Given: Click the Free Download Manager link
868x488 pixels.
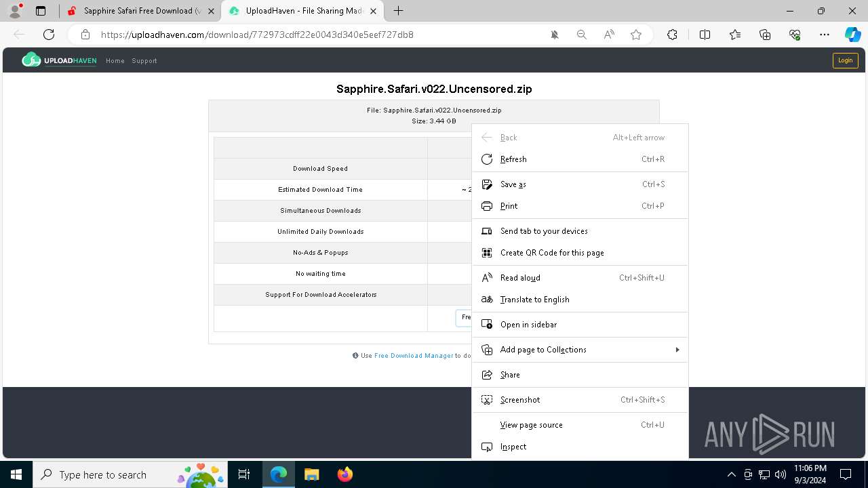Looking at the screenshot, I should tap(414, 355).
